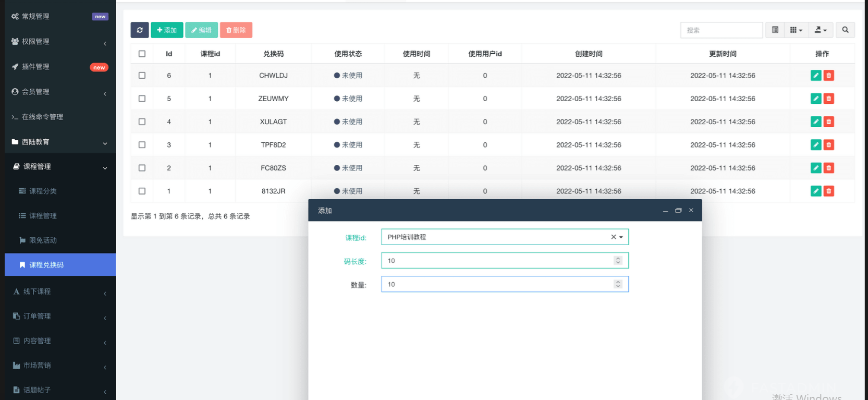Screen dimensions: 868x400
Task: Click the magnifier search icon button
Action: [x=845, y=30]
